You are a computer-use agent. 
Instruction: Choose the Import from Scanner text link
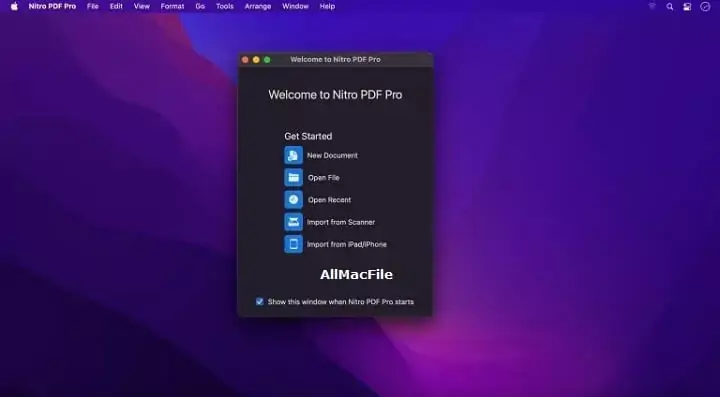341,222
